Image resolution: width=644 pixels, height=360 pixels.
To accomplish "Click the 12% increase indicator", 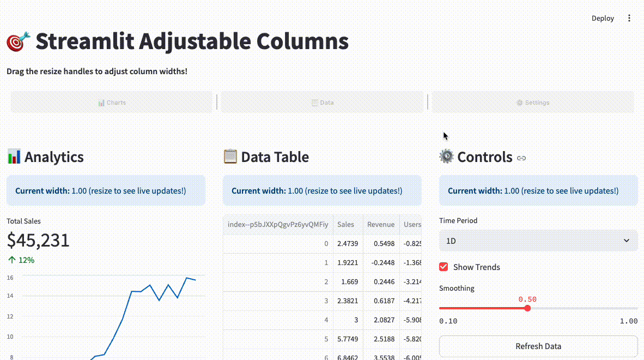I will [x=21, y=260].
